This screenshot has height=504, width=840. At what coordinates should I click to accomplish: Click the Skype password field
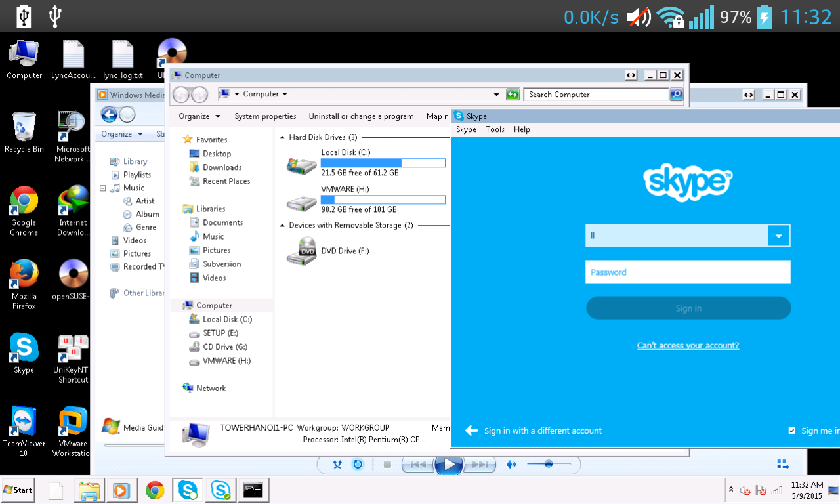[x=688, y=272]
